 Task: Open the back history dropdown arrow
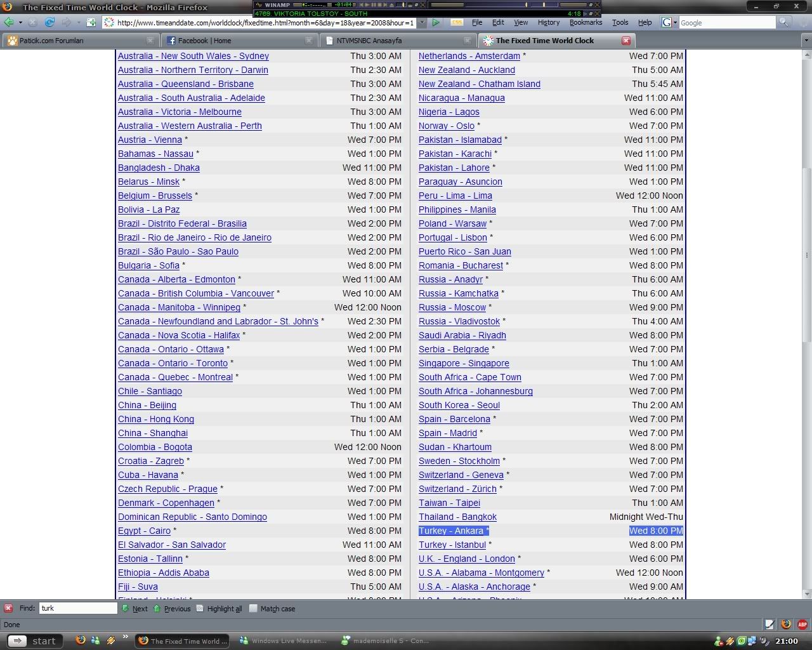pyautogui.click(x=20, y=22)
